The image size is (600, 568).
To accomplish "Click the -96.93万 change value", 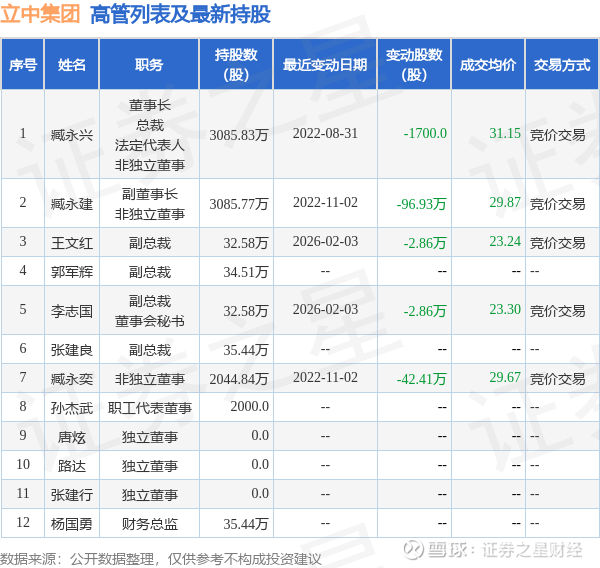I will coord(421,204).
